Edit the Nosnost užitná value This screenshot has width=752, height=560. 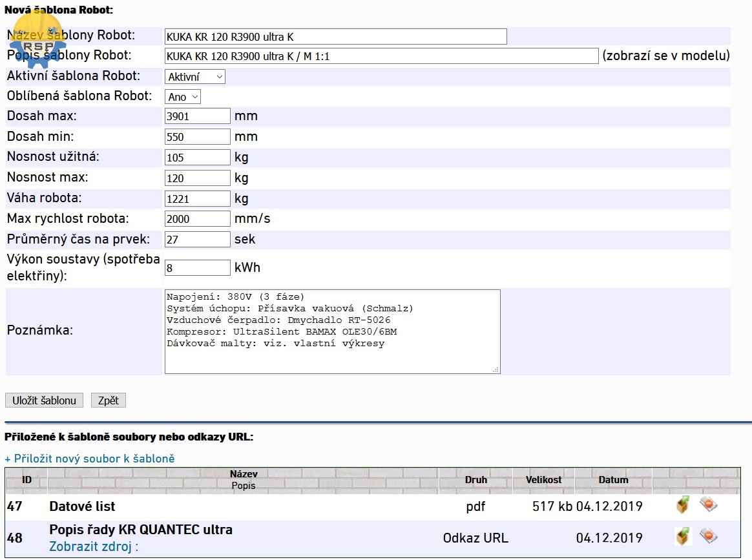pos(197,157)
